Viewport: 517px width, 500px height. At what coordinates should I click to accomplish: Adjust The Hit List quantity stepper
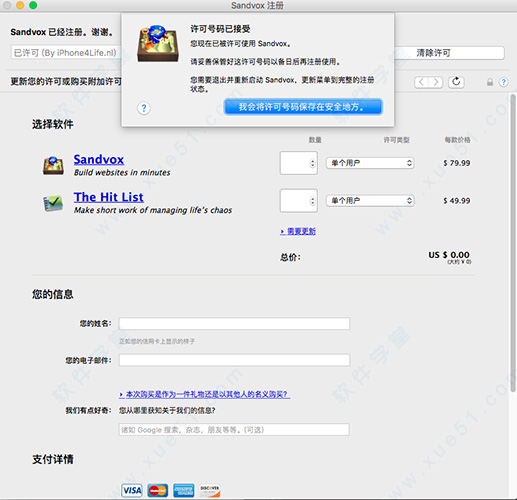coord(312,201)
